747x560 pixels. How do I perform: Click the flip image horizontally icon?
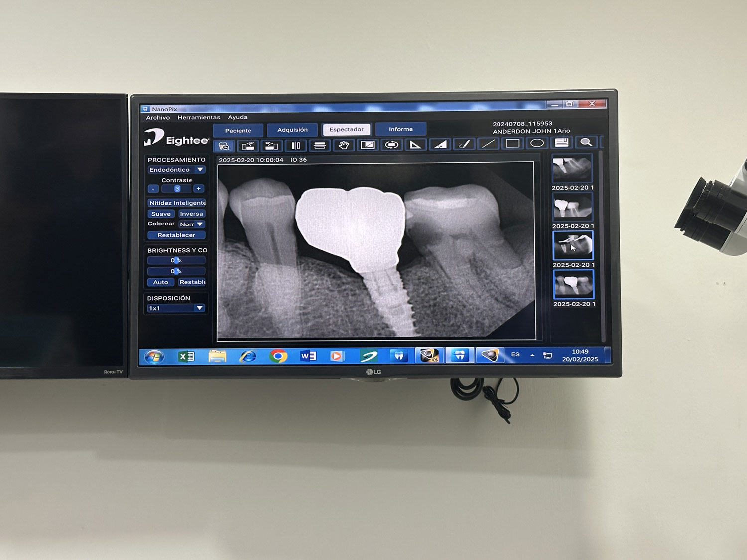point(295,146)
